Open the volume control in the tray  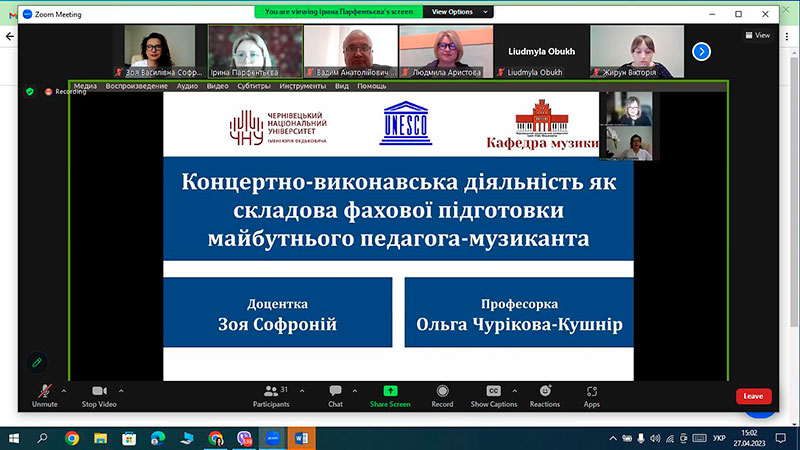(655, 438)
